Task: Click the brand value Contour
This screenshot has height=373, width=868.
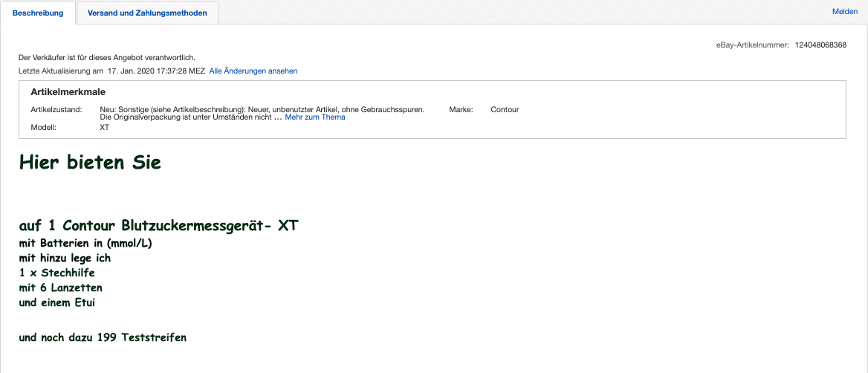Action: pos(505,109)
